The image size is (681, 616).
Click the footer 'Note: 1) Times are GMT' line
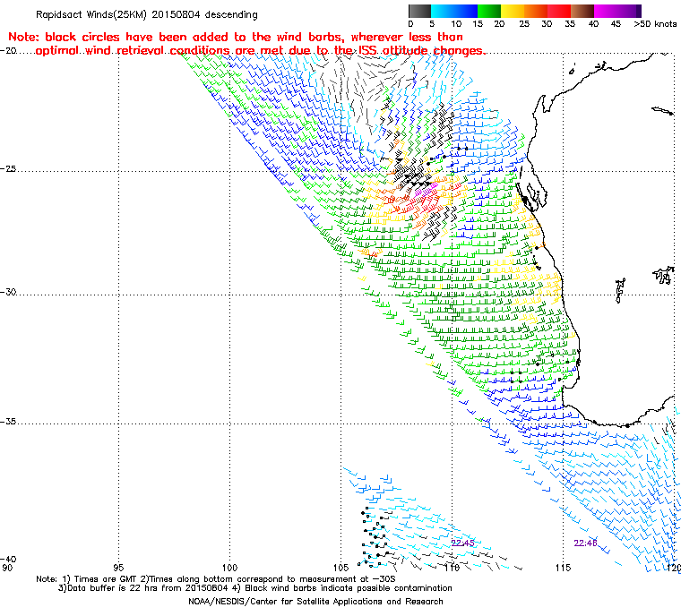[x=216, y=579]
